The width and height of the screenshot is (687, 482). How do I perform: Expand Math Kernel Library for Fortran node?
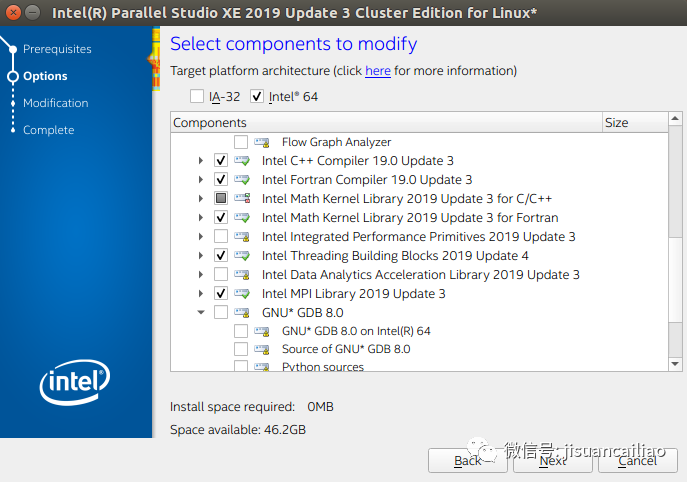(x=201, y=218)
